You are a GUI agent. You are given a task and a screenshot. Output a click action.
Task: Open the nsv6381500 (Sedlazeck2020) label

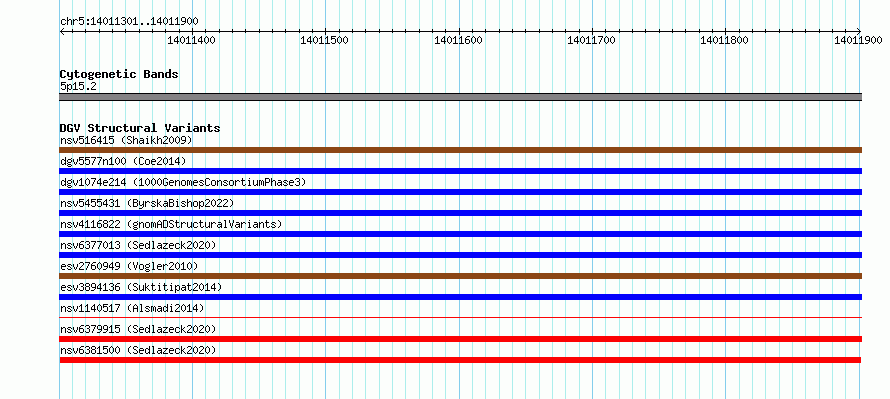pos(138,350)
